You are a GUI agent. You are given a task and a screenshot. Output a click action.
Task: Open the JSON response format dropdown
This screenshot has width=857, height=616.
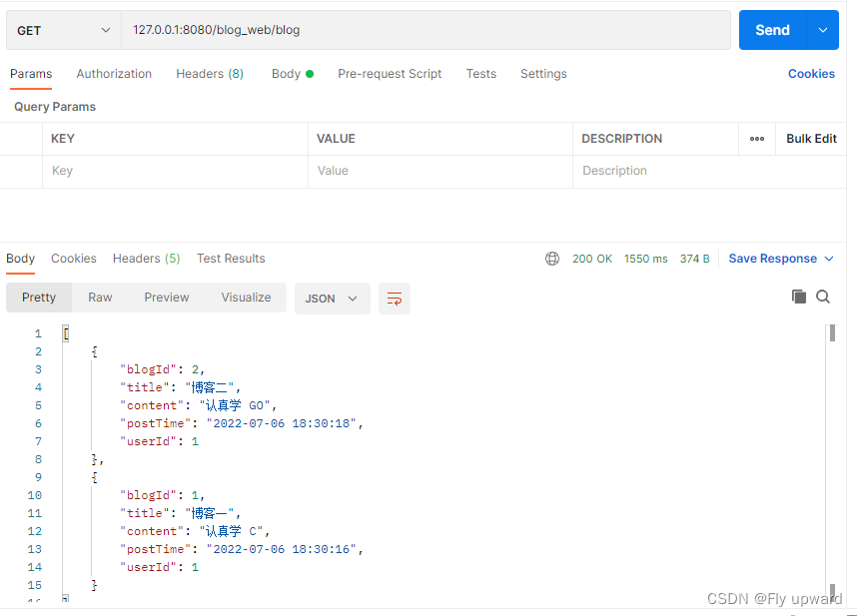[332, 298]
